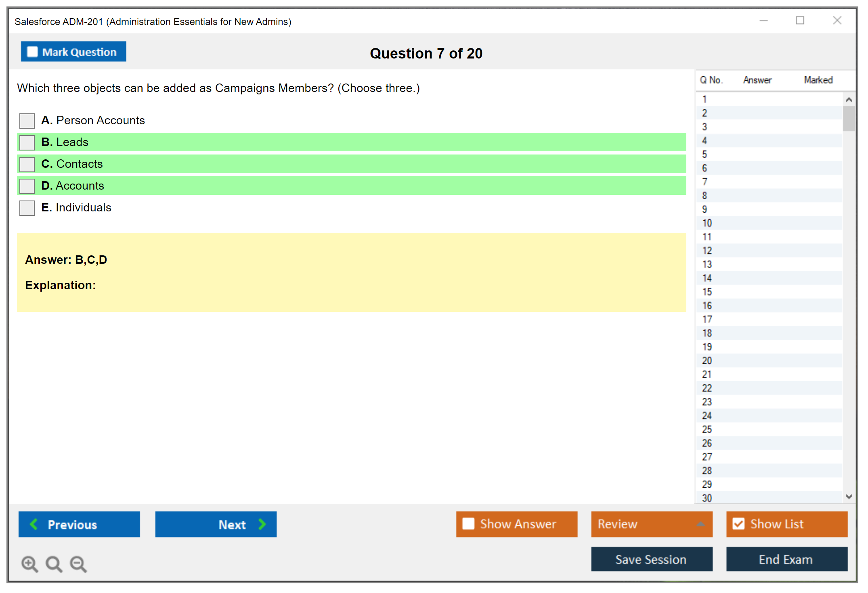
Task: Maximize the exam window
Action: pos(800,21)
